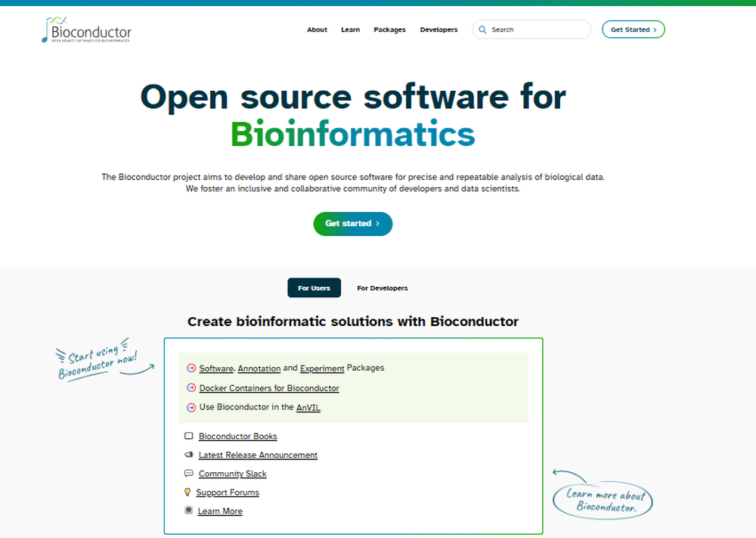756x538 pixels.
Task: Click the 'Create bioinformatic solutions with Bioconductor' heading
Action: click(x=353, y=322)
